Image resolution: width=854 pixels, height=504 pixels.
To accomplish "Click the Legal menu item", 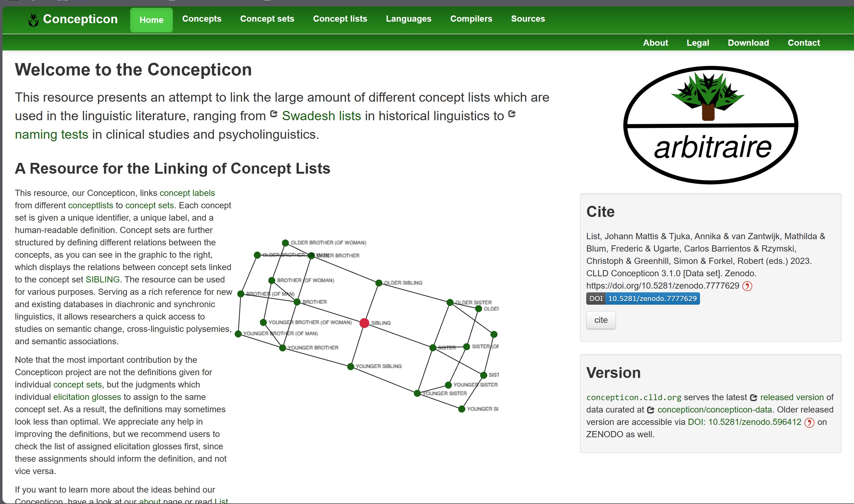I will [x=698, y=43].
